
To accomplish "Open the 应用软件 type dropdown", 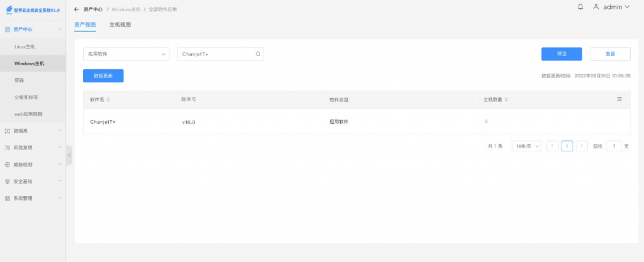I will pyautogui.click(x=126, y=54).
